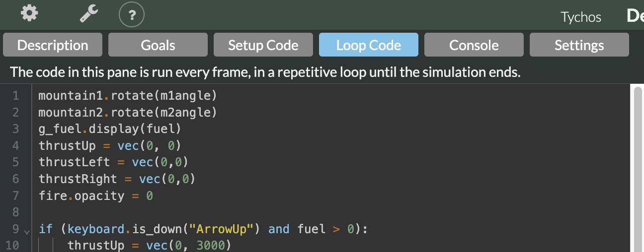This screenshot has height=252, width=644.
Task: Click the wrench tools icon
Action: 89,15
